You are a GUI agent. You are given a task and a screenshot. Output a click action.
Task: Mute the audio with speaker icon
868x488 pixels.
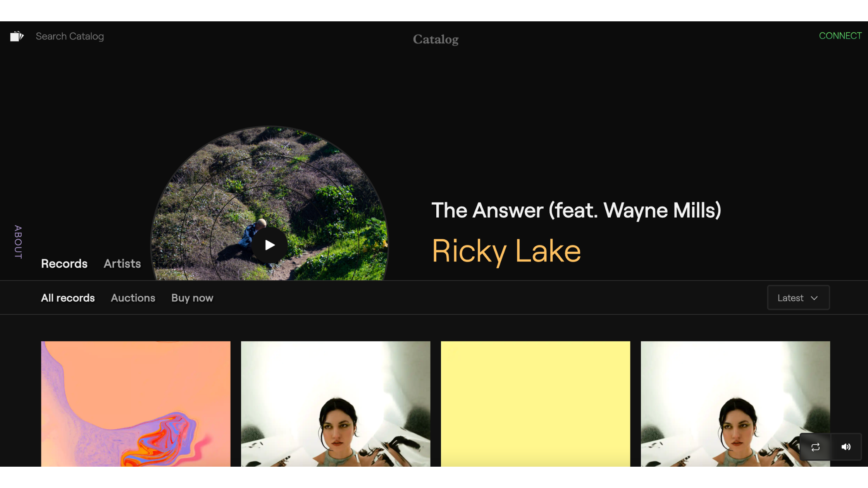[x=846, y=447]
